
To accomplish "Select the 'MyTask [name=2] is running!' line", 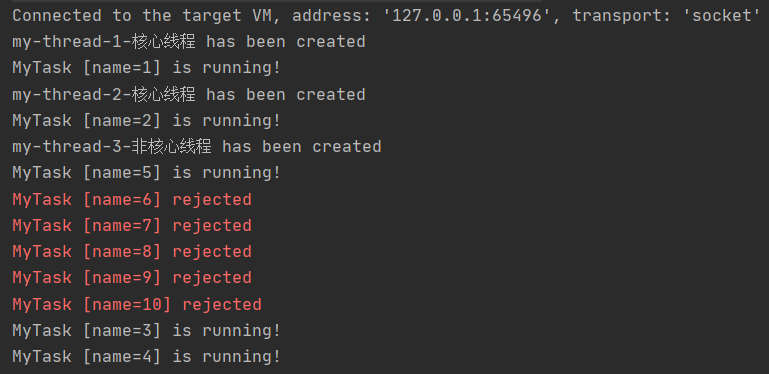I will [147, 120].
